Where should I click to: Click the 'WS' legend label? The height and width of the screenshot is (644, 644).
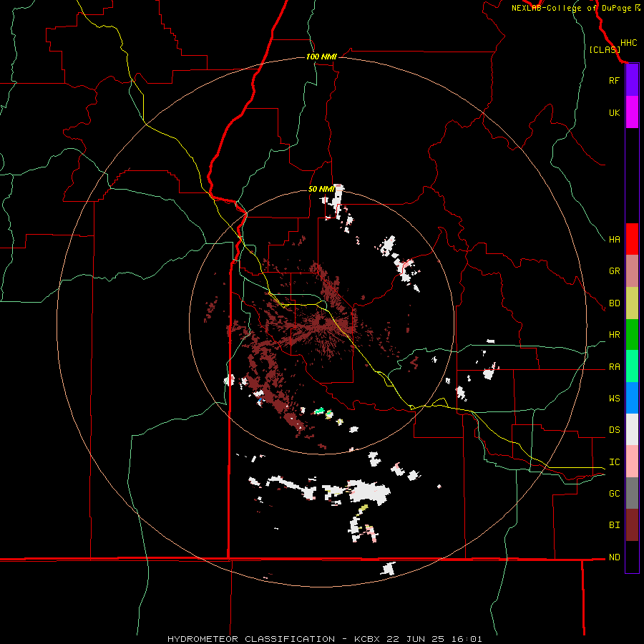point(614,399)
